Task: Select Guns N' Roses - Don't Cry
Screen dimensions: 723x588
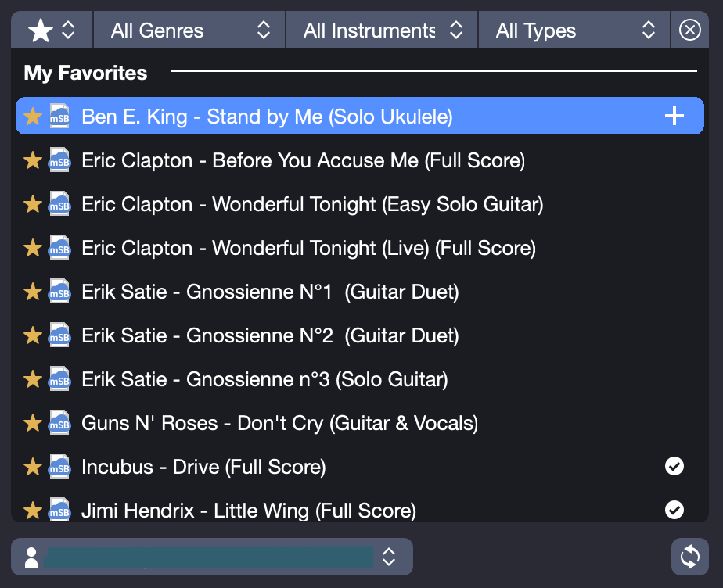Action: coord(360,423)
